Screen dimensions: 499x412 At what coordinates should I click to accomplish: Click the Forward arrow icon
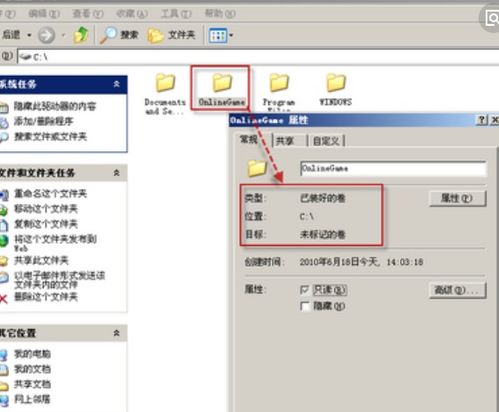[x=46, y=35]
